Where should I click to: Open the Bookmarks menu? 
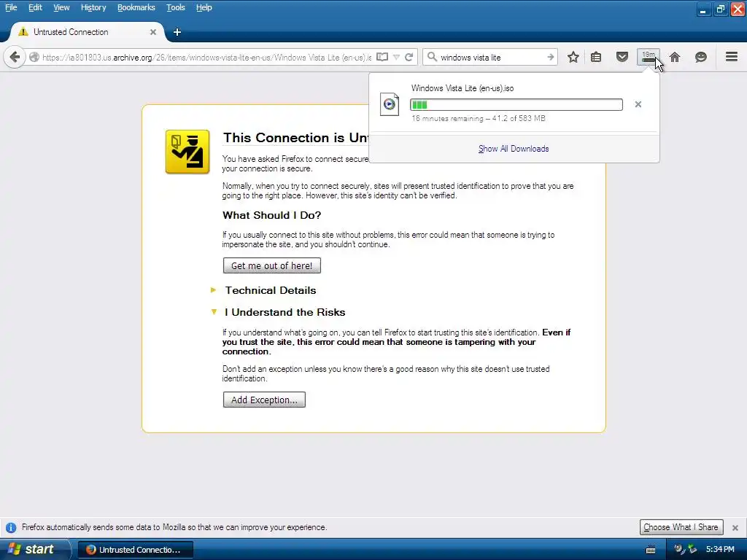click(136, 7)
